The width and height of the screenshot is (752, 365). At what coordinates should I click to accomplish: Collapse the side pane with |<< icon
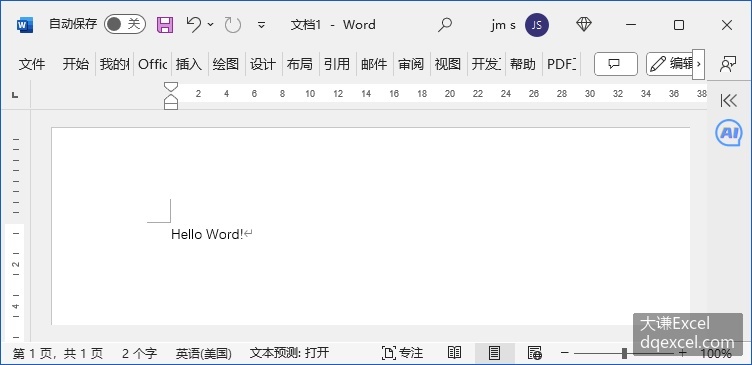[728, 100]
